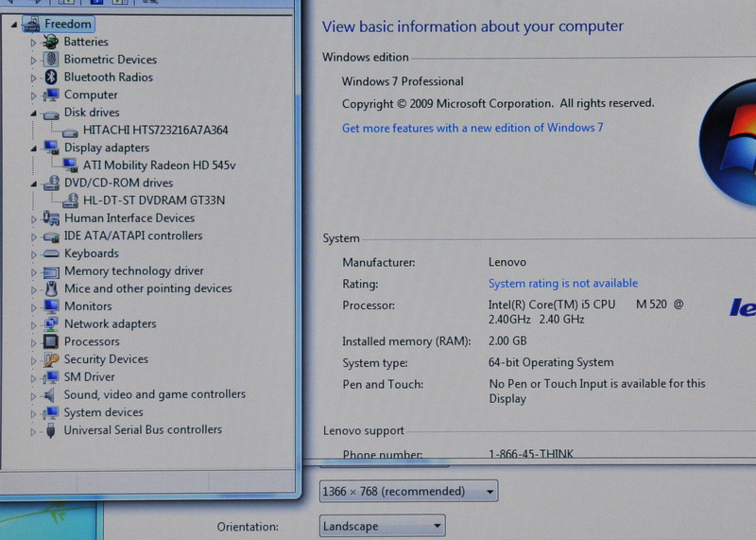The image size is (756, 540).
Task: Select the ATI Mobility Radeon display adapter icon
Action: click(x=70, y=165)
